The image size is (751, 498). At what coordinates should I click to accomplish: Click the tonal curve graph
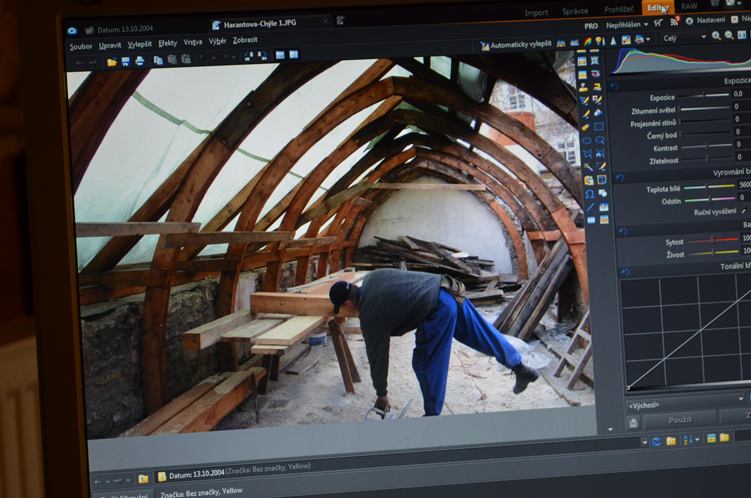coord(686,331)
